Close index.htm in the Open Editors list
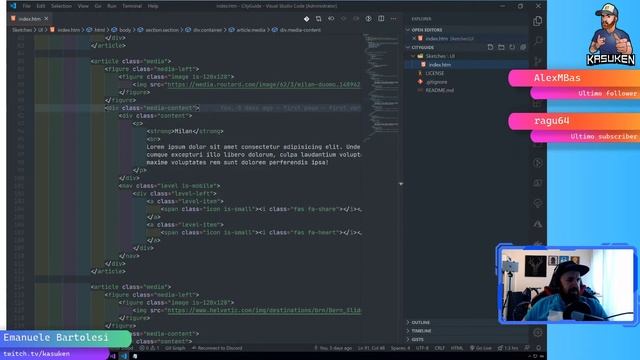The width and height of the screenshot is (640, 360). click(414, 38)
